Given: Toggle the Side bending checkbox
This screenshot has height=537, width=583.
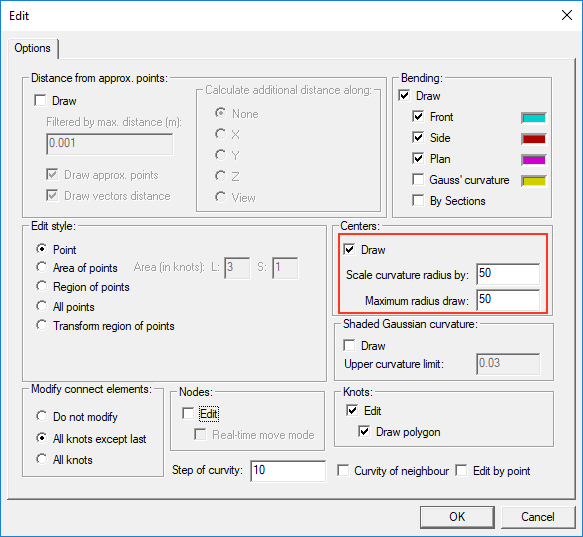Looking at the screenshot, I should pyautogui.click(x=418, y=138).
